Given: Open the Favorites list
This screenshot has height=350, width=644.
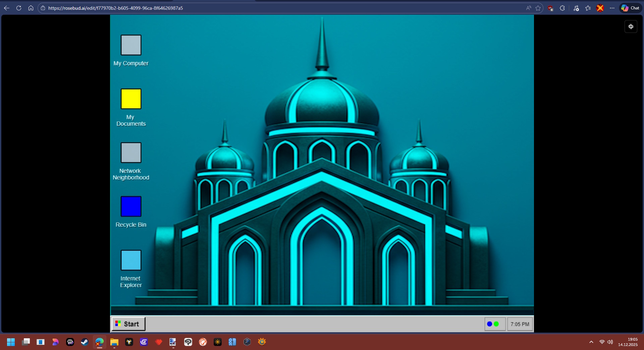Looking at the screenshot, I should (588, 8).
